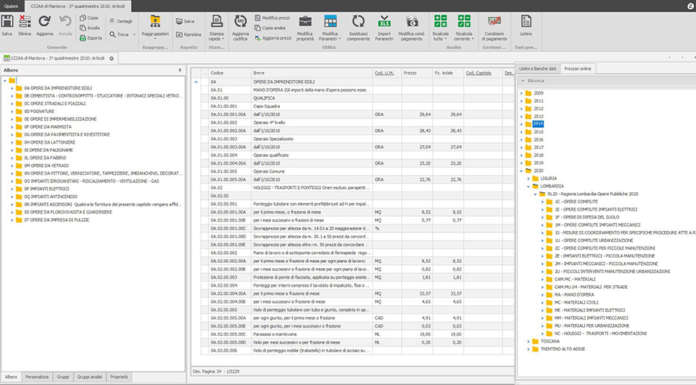Pin the Albero panel header
The height and width of the screenshot is (385, 696).
[x=180, y=70]
